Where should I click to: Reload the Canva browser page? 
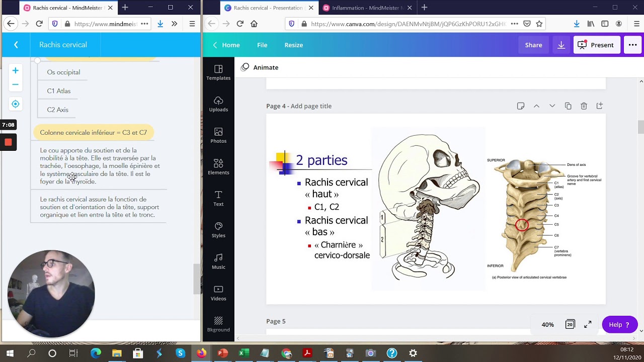pyautogui.click(x=240, y=24)
